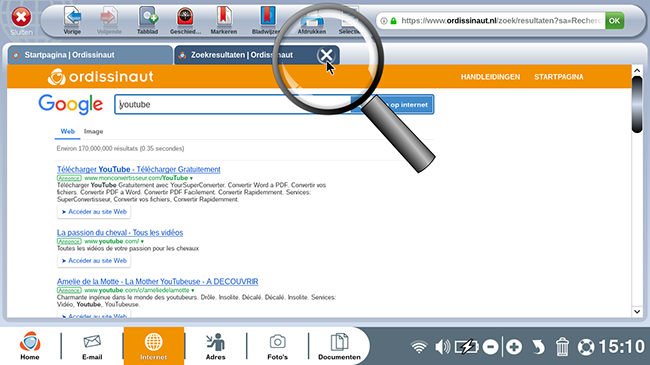Image resolution: width=650 pixels, height=365 pixels.
Task: Open HANDLEIDINGEN in the orange header
Action: point(490,77)
